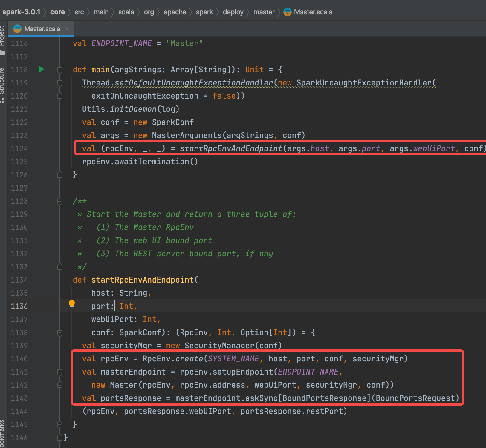Click SecurityManager on line 1139
The image size is (486, 448).
[x=219, y=346]
